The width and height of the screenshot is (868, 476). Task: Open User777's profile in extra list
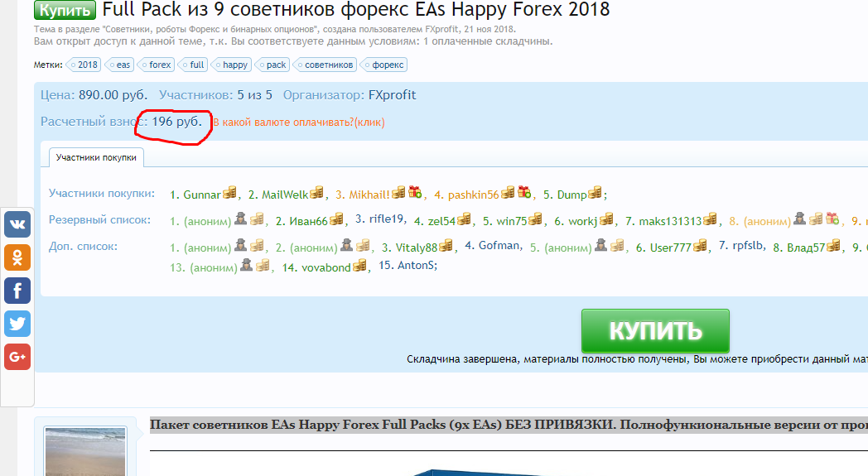[x=670, y=248]
